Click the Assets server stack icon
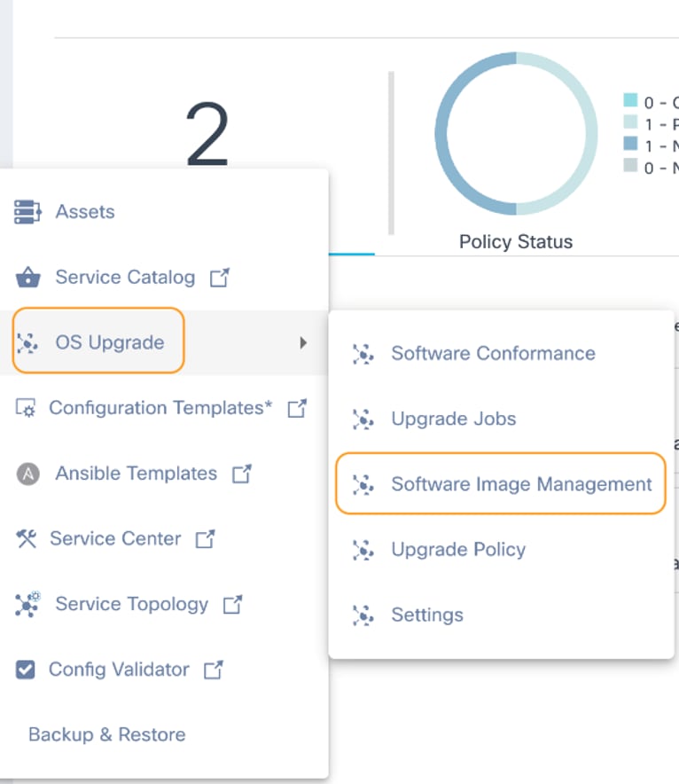The height and width of the screenshot is (784, 679). click(27, 212)
